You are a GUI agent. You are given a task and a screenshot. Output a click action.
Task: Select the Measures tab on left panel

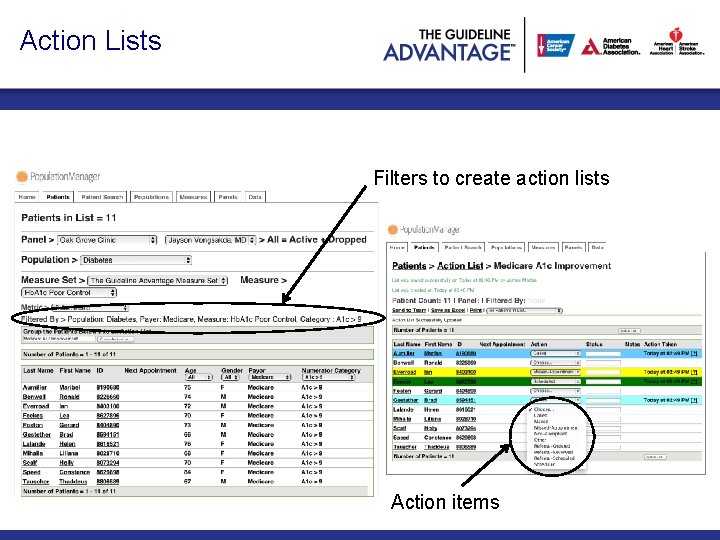[193, 197]
